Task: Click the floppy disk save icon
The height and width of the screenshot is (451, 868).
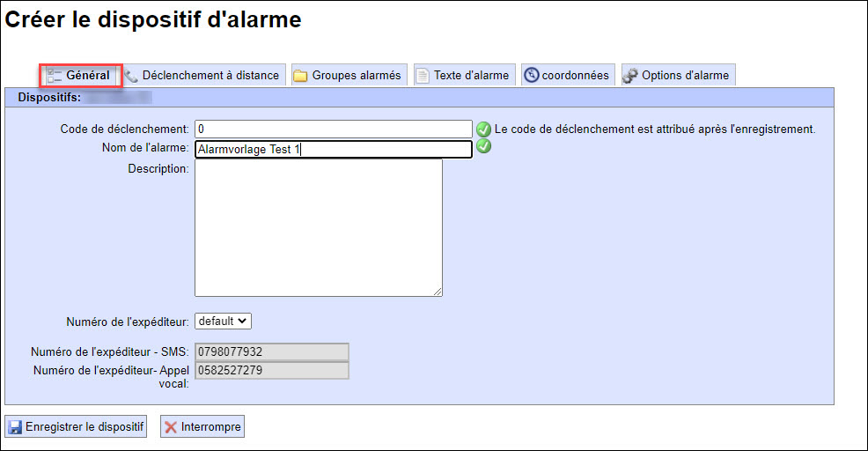Action: pyautogui.click(x=15, y=427)
